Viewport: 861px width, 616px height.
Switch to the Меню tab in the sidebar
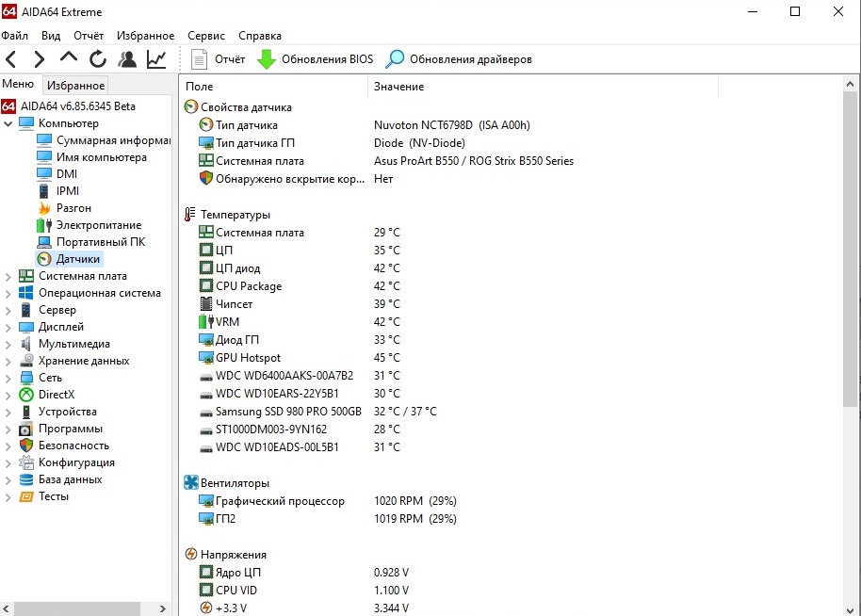coord(18,84)
